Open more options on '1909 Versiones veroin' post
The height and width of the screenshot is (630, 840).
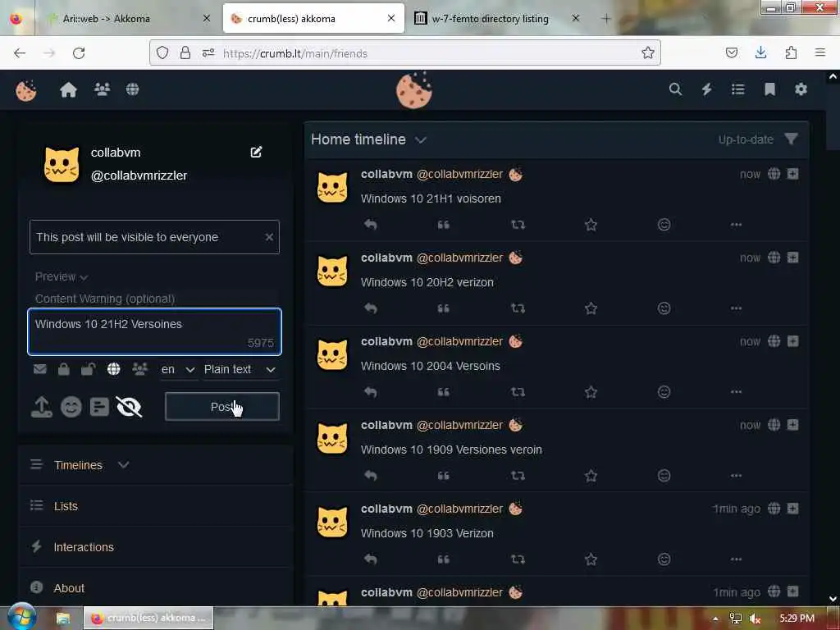click(736, 475)
